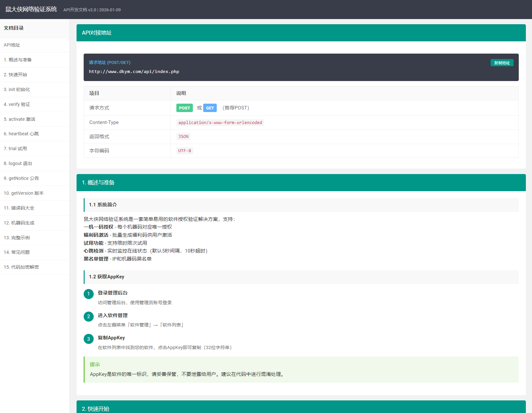Click the API request URL http://www.dkym.com/api/index.php
This screenshot has width=532, height=413.
(134, 71)
